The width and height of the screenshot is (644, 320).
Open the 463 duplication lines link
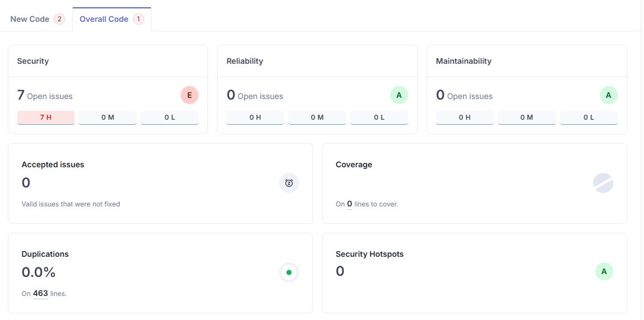[x=40, y=293]
